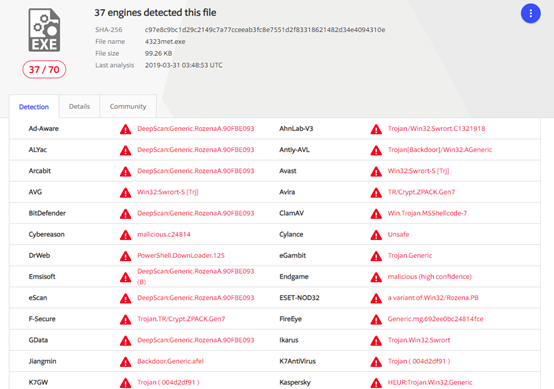The height and width of the screenshot is (389, 554).
Task: Click PowerShell.DownLoader.125 result
Action: pyautogui.click(x=181, y=255)
